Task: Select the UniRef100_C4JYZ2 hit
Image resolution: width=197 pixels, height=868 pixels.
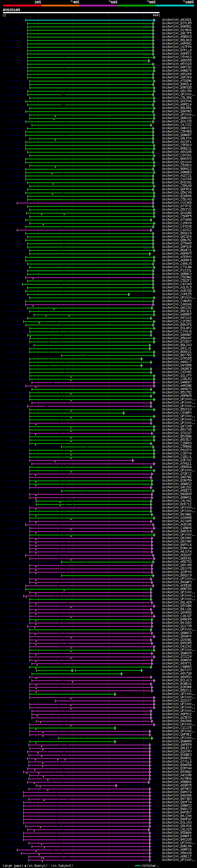Action: [176, 125]
